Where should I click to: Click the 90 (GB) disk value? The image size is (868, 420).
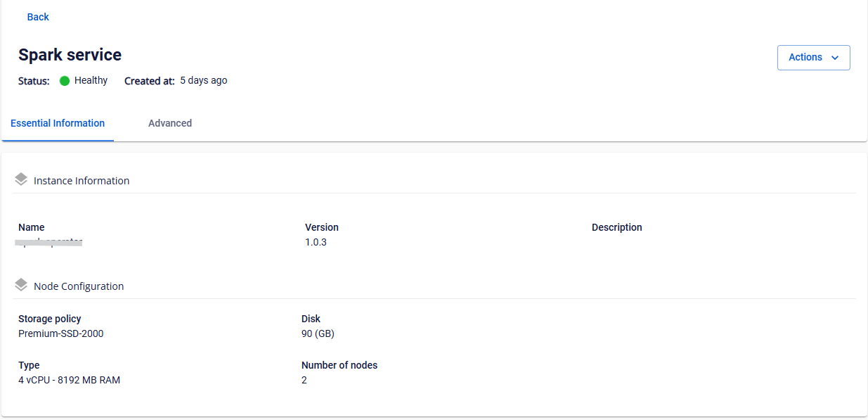tap(318, 333)
